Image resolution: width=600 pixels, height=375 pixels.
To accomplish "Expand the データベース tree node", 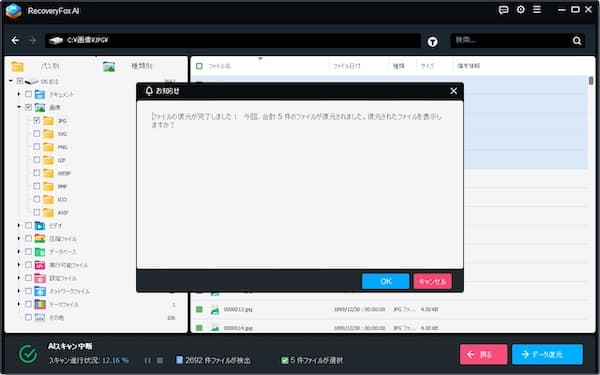I will pos(18,251).
